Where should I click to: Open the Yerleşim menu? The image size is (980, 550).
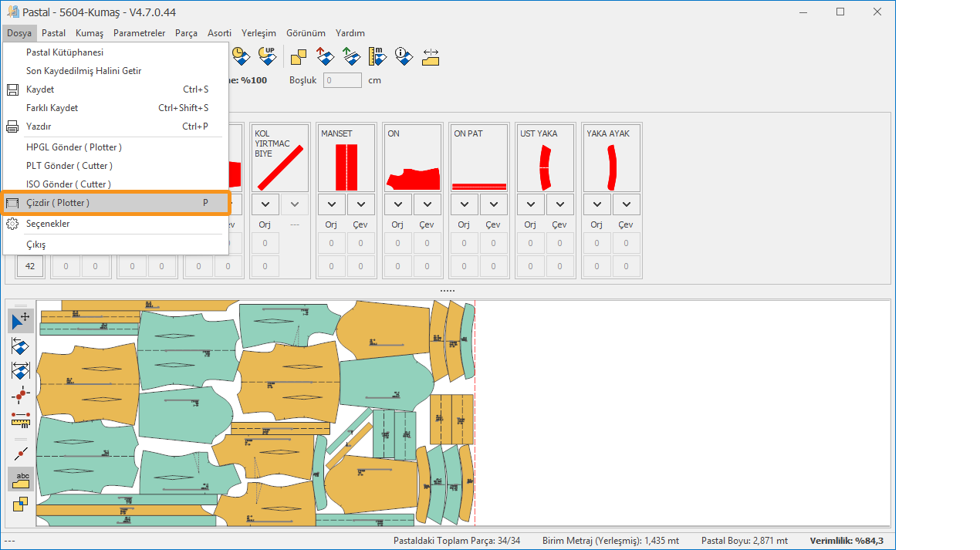tap(259, 33)
